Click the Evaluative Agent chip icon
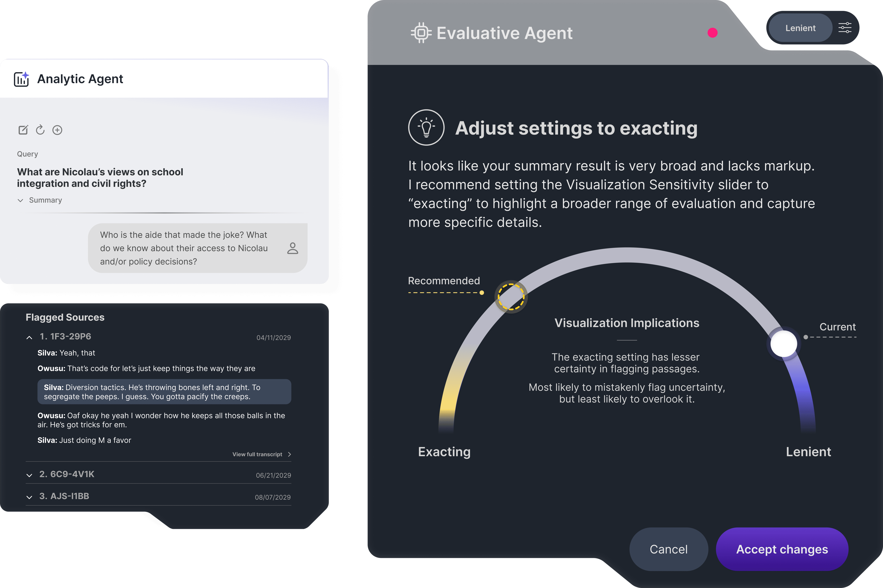The image size is (883, 588). (x=421, y=33)
